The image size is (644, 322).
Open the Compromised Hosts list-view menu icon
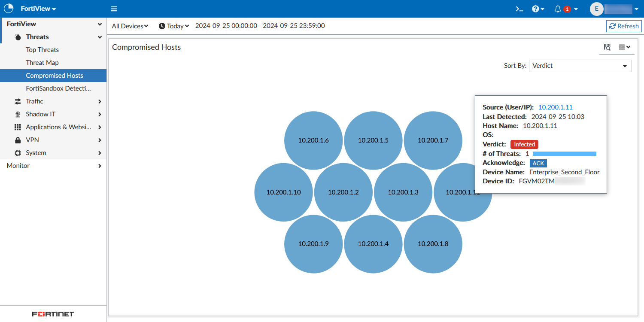tap(624, 47)
